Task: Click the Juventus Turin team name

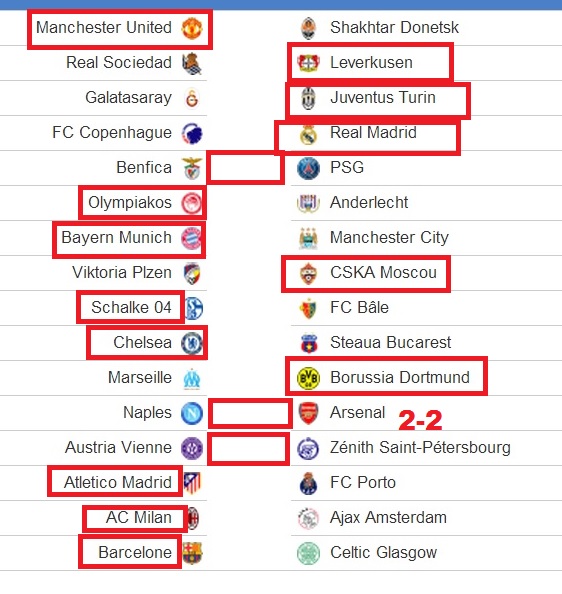Action: coord(382,97)
